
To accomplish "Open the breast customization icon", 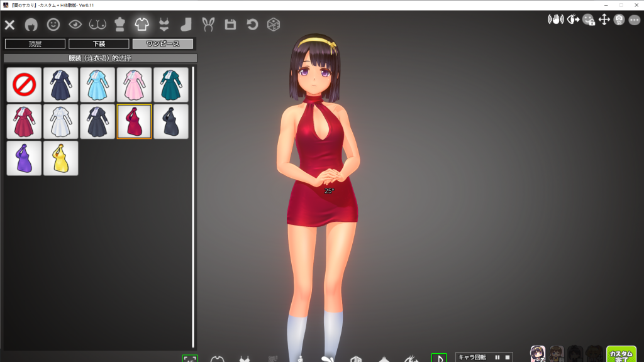I will [97, 25].
